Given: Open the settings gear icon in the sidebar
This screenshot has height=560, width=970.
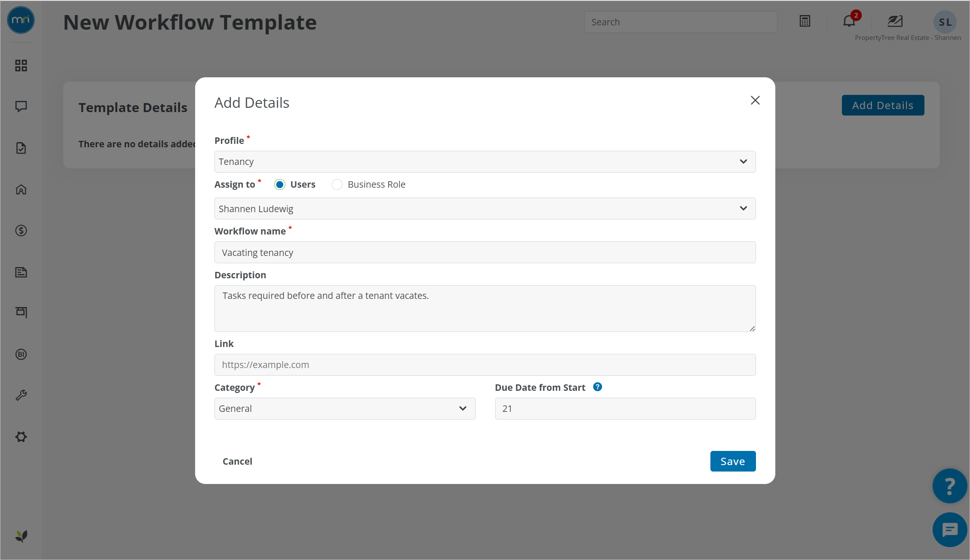Looking at the screenshot, I should [x=21, y=437].
